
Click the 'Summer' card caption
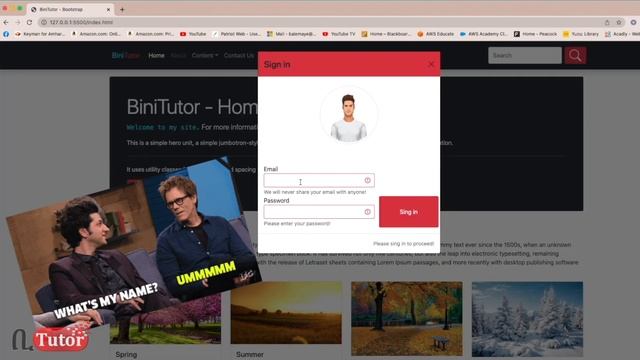249,354
